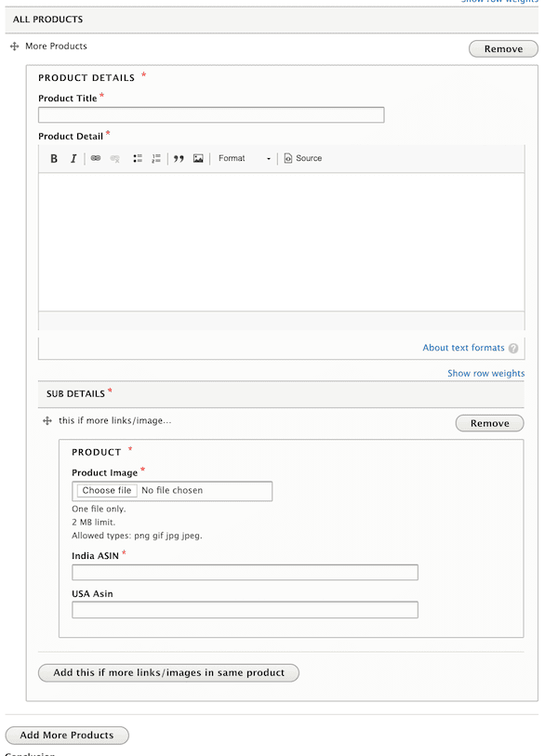Screen dimensions: 558x756
Task: Remove the More Products item
Action: [503, 48]
